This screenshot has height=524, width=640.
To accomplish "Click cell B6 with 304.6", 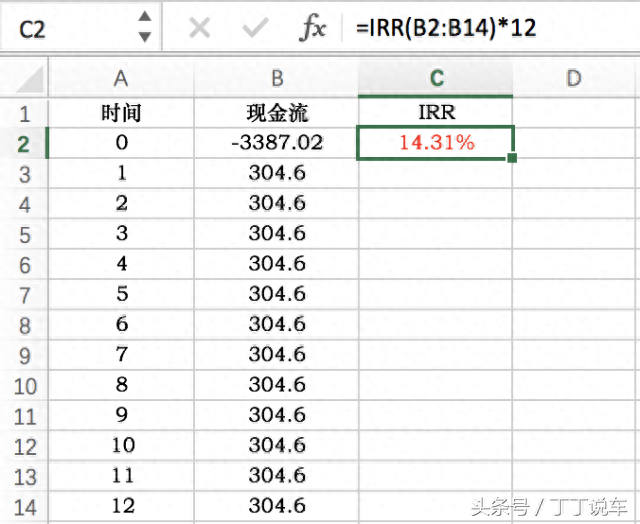I will click(x=277, y=264).
